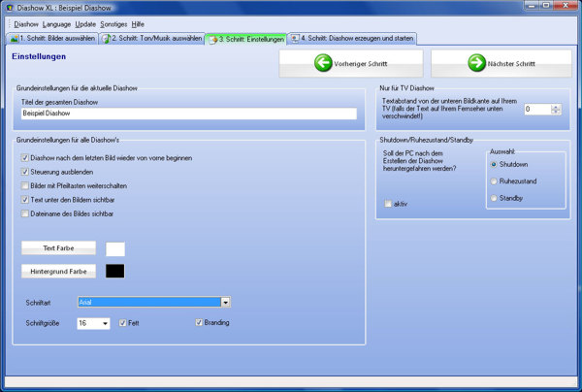Close the Diashow XL window
582x392 pixels.
click(566, 6)
